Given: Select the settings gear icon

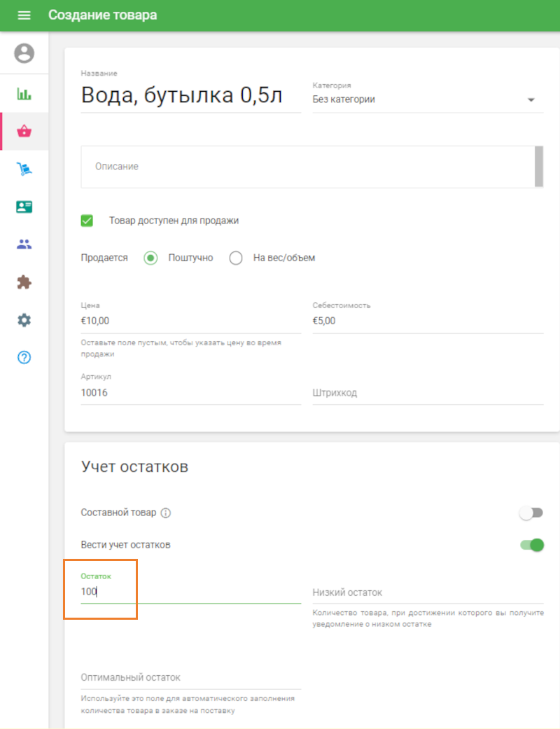Looking at the screenshot, I should (x=23, y=320).
